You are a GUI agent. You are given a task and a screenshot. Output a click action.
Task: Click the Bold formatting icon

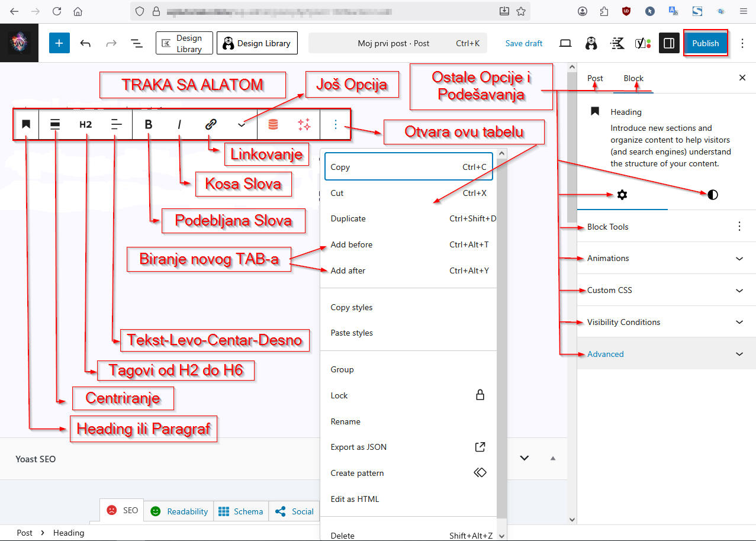[149, 124]
